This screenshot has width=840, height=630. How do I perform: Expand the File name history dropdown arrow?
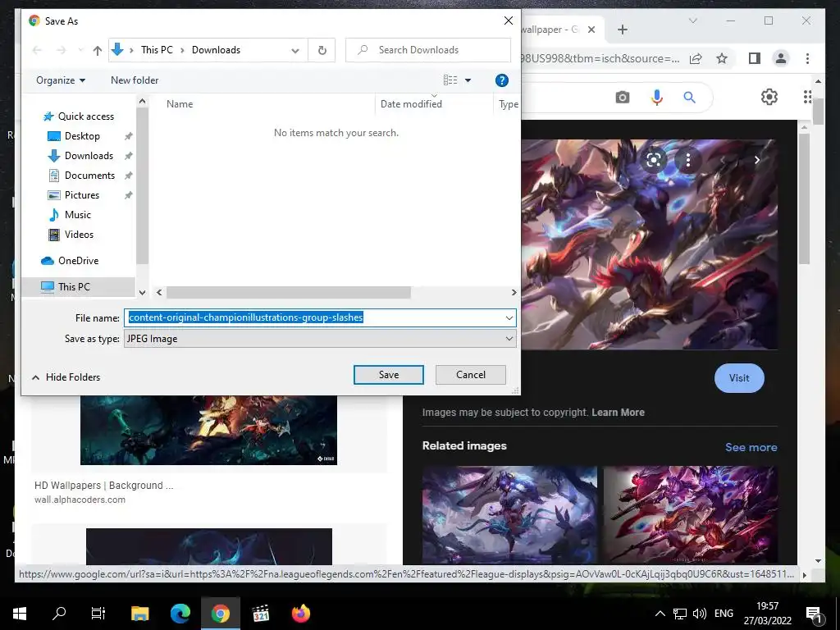(509, 317)
